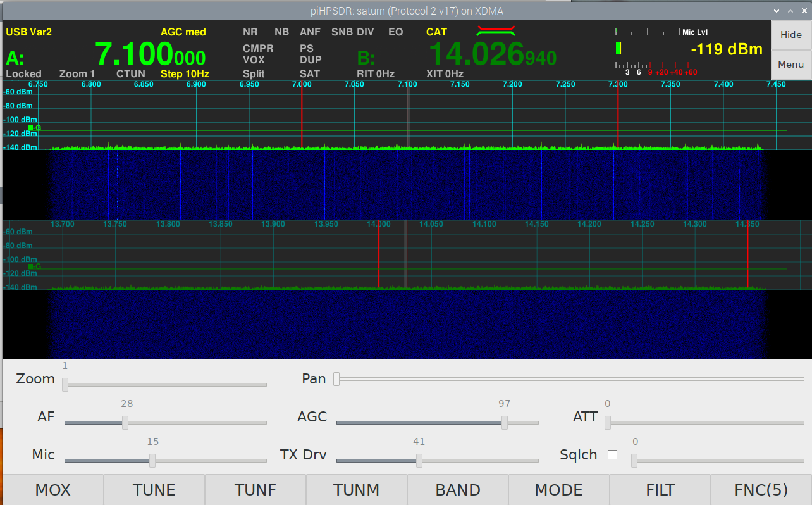812x505 pixels.
Task: Click the S-meter signal level display
Action: click(726, 49)
